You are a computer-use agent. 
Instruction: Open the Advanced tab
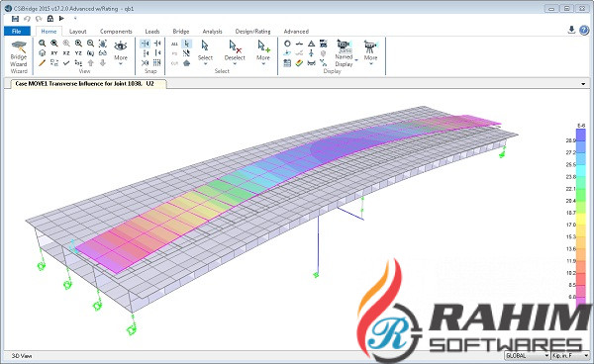click(296, 32)
